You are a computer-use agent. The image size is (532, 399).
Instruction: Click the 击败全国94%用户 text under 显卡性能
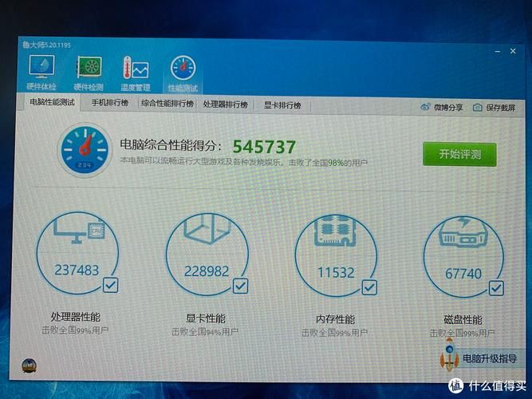pyautogui.click(x=205, y=331)
